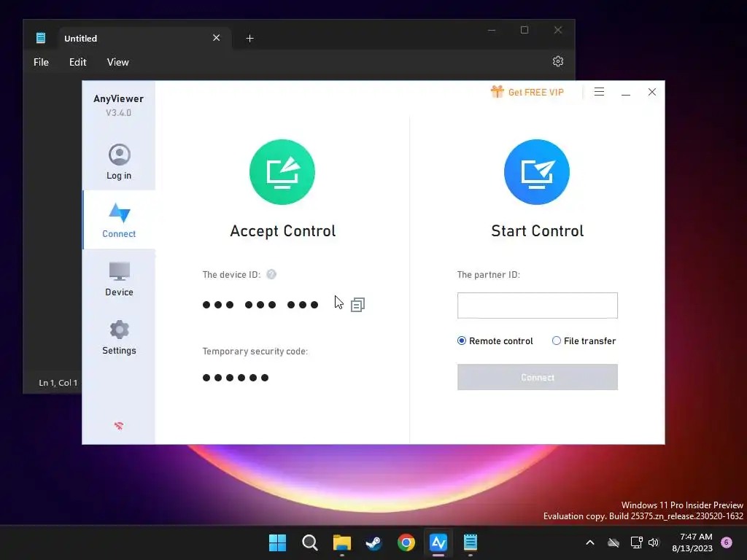
Task: Click the red network status icon in sidebar
Action: tap(119, 426)
